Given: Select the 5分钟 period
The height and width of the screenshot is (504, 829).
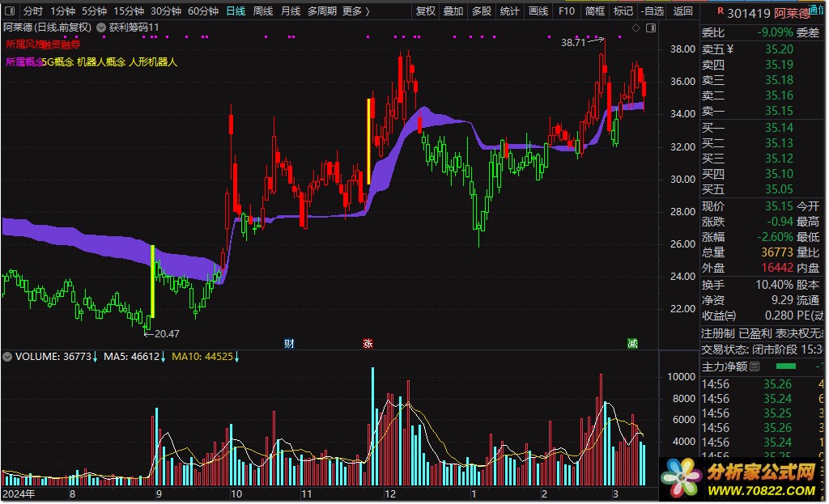Looking at the screenshot, I should (x=94, y=11).
